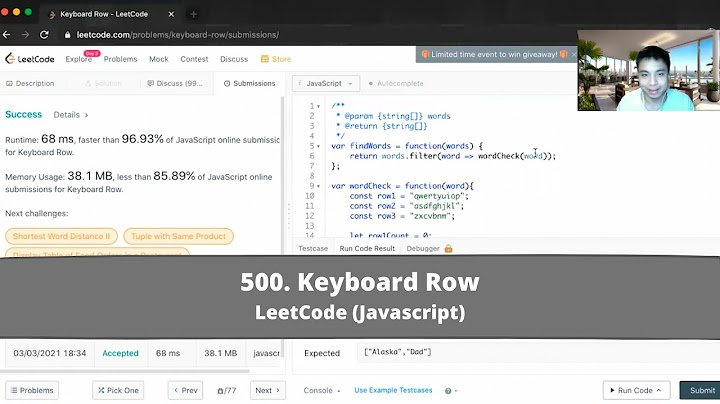Click the Problems list button
The height and width of the screenshot is (404, 720).
pyautogui.click(x=32, y=390)
